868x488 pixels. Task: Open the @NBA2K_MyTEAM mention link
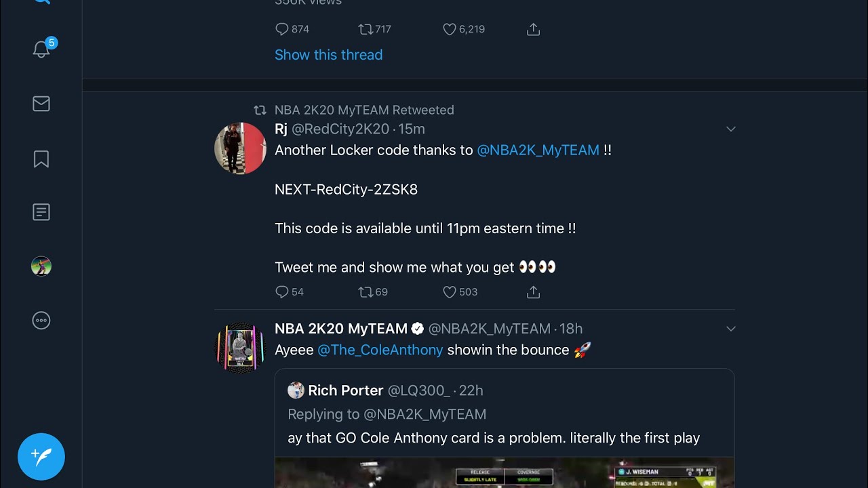[x=538, y=150]
